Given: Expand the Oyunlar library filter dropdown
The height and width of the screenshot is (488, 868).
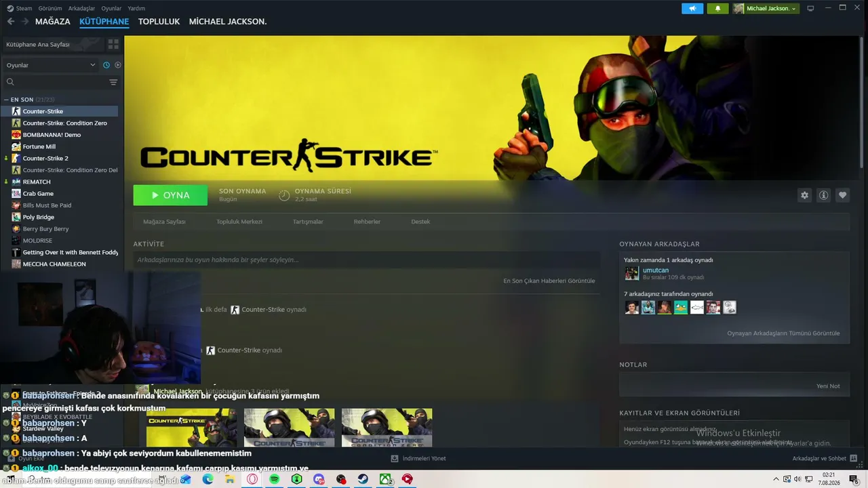Looking at the screenshot, I should click(52, 65).
